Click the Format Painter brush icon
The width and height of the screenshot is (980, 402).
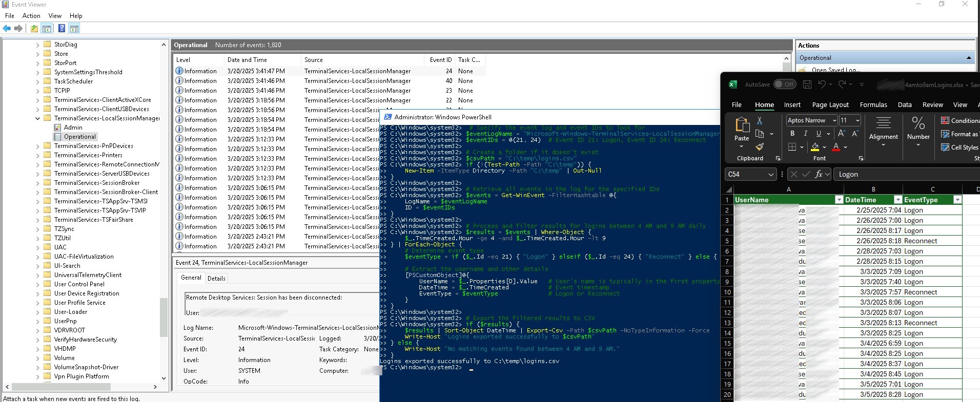(760, 147)
